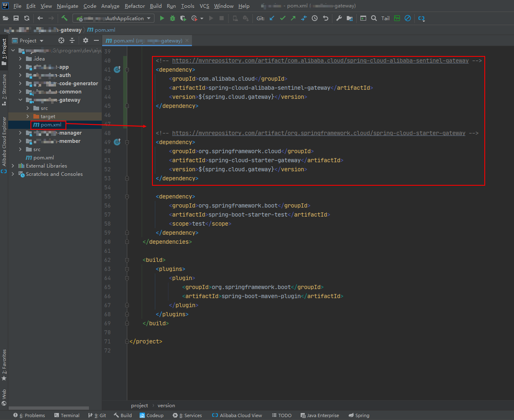The image size is (514, 420).
Task: Open the profiler run dropdown arrow
Action: point(202,19)
